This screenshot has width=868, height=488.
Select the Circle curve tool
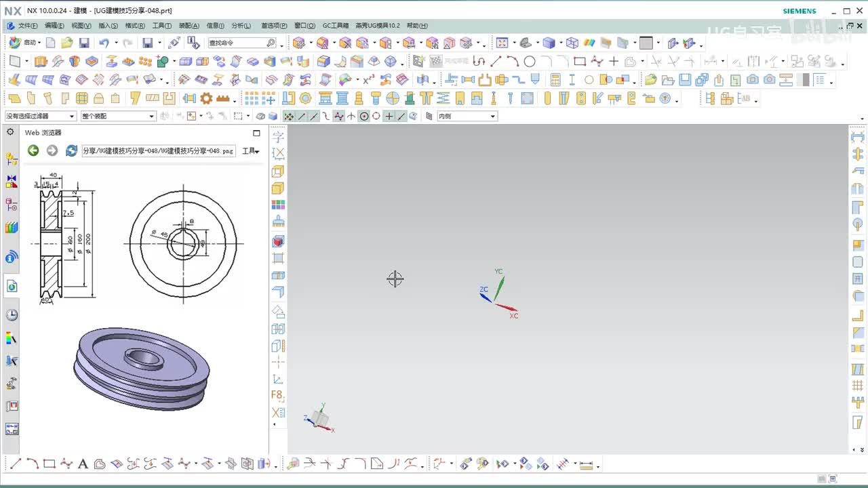click(x=530, y=61)
